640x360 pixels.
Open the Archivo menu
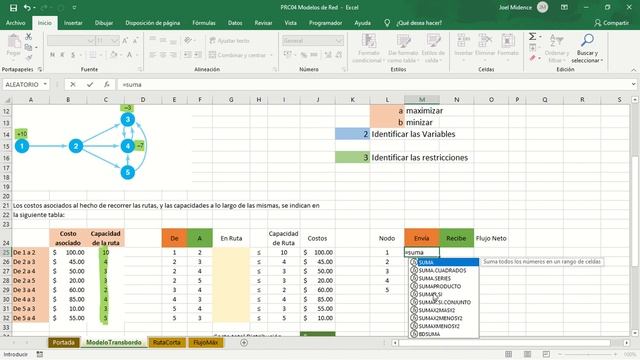[x=16, y=23]
